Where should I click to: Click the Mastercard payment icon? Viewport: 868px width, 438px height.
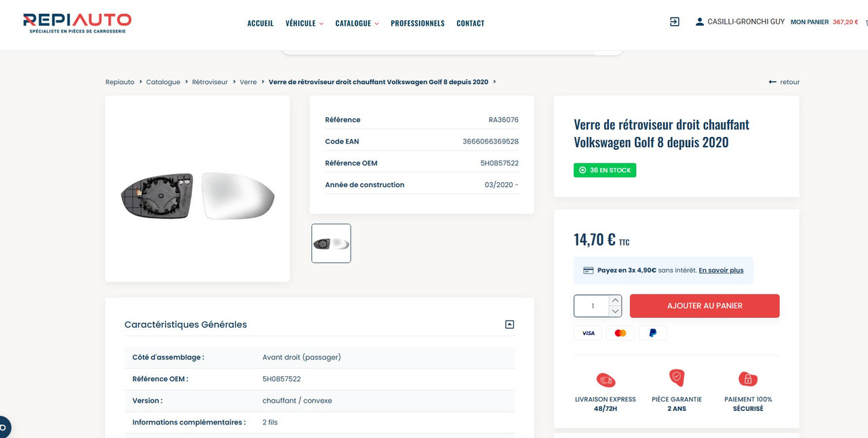[x=620, y=333]
